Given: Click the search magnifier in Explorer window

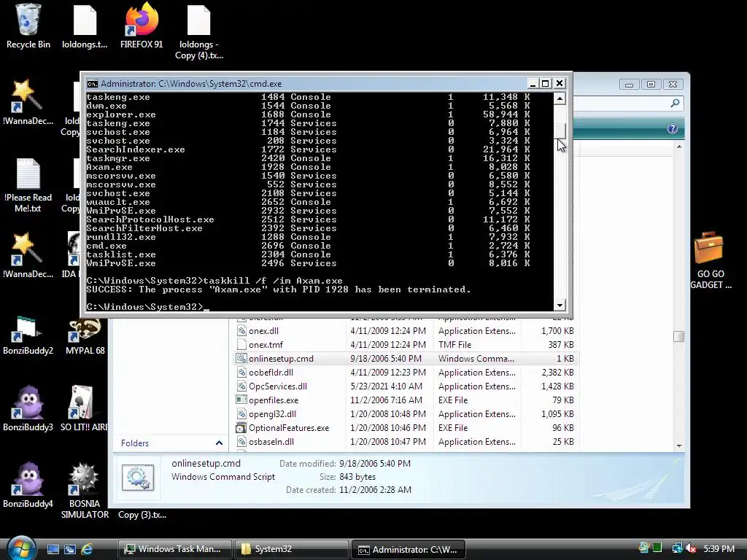Looking at the screenshot, I should click(x=675, y=104).
